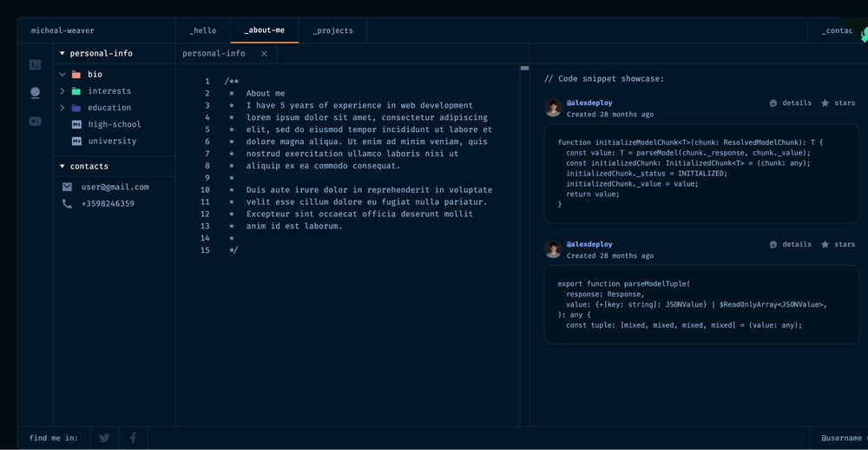Click the markdown icon beside high-school
The width and height of the screenshot is (868, 450).
76,124
